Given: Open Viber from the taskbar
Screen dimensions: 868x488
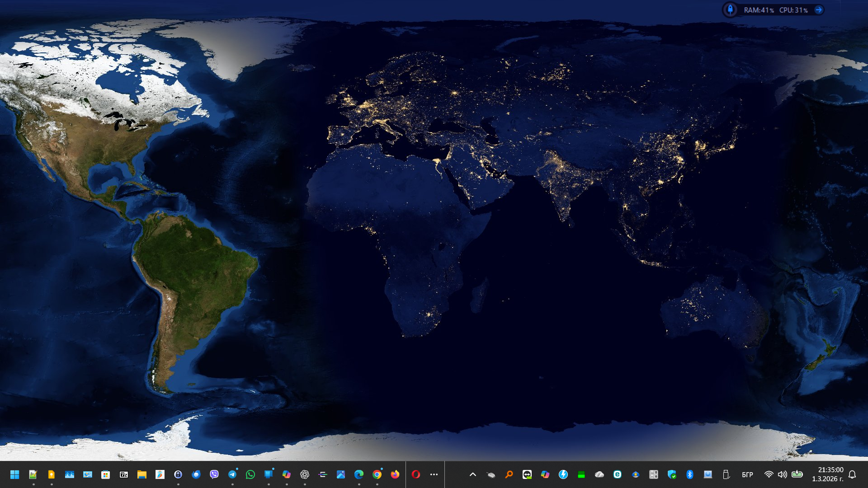Looking at the screenshot, I should coord(214,474).
